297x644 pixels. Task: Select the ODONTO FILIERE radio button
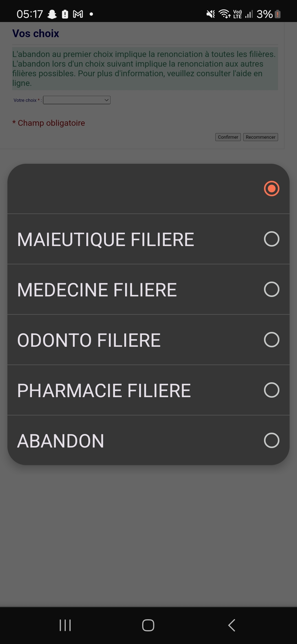[271, 340]
